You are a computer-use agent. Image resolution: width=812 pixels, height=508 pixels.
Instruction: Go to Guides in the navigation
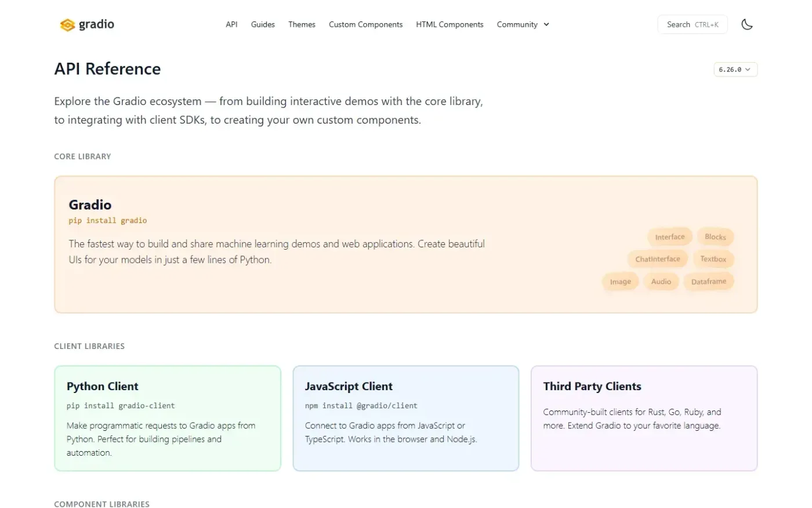[263, 24]
